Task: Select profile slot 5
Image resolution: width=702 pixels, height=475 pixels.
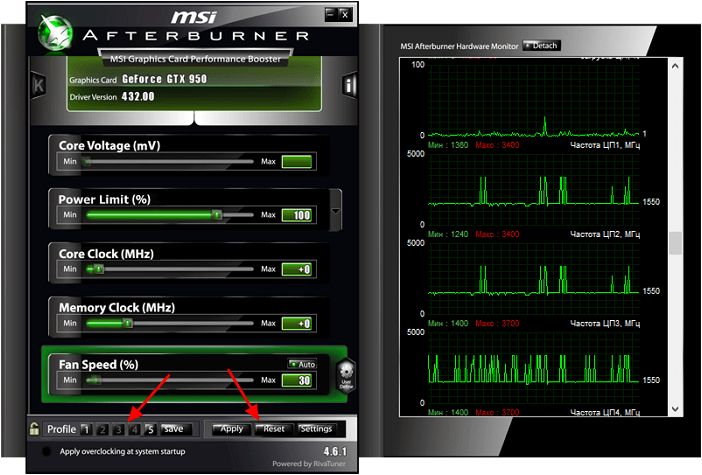Action: (150, 429)
